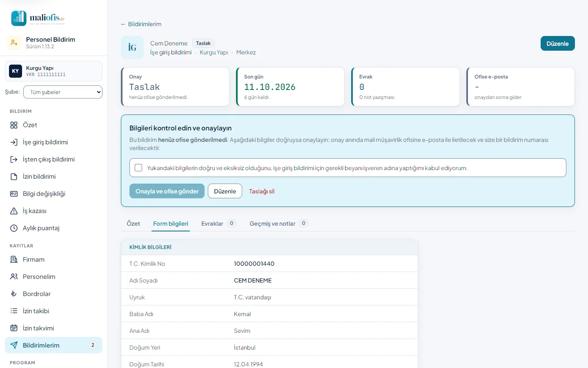The width and height of the screenshot is (588, 368).
Task: Click the İş kazası warning triangle icon
Action: click(x=14, y=211)
